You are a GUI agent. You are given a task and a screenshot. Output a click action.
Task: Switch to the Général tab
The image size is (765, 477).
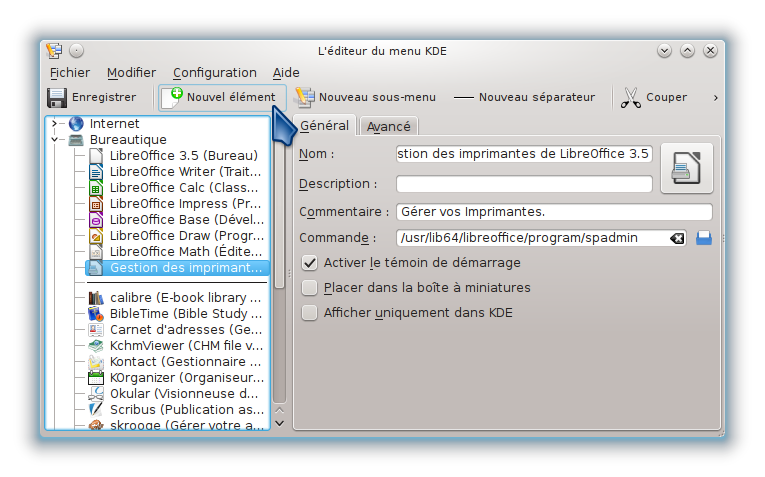[324, 125]
